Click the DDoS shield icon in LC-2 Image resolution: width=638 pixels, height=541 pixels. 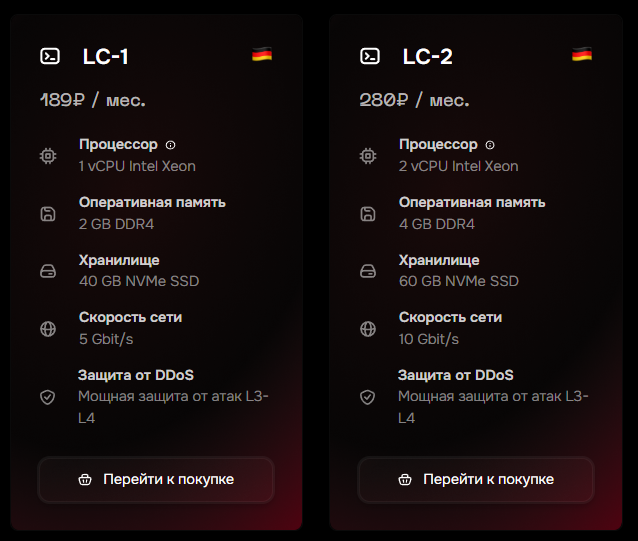367,397
